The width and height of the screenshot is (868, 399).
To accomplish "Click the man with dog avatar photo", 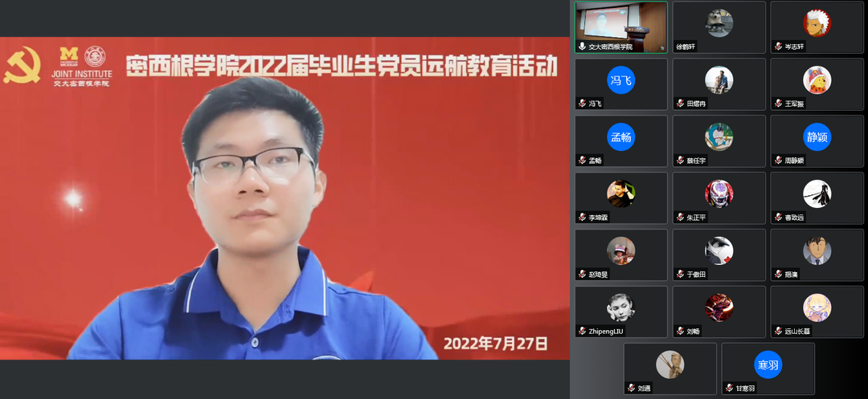I will tap(719, 79).
